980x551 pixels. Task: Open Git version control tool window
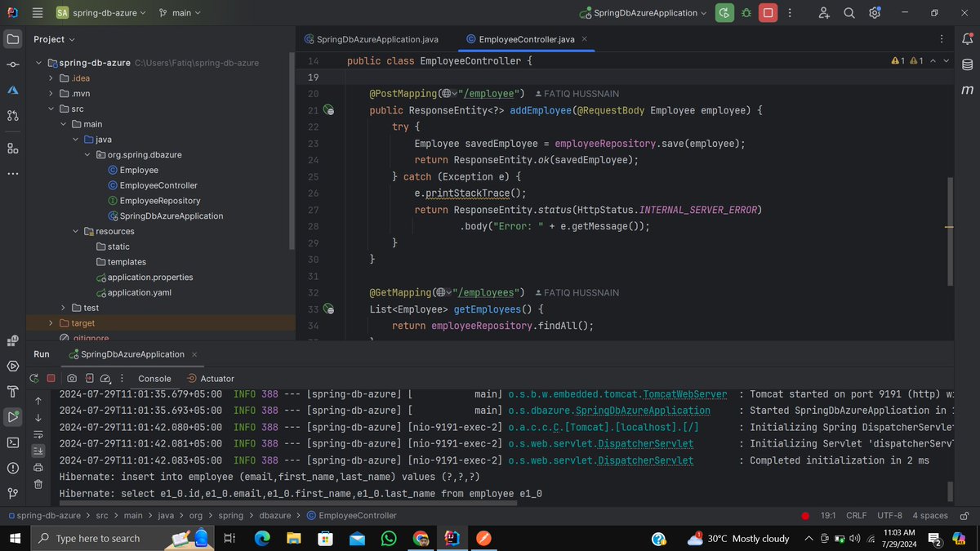(x=13, y=493)
